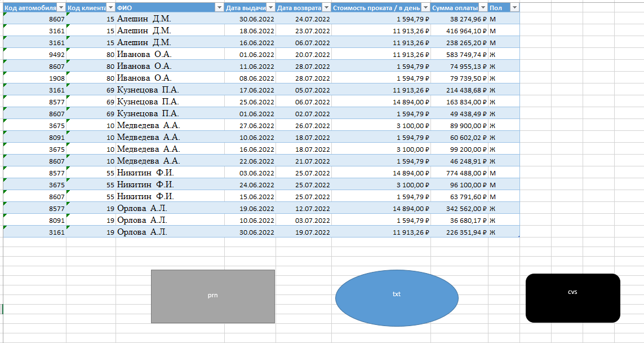The image size is (644, 343).
Task: Click the blue txt oval shape
Action: coord(397,298)
